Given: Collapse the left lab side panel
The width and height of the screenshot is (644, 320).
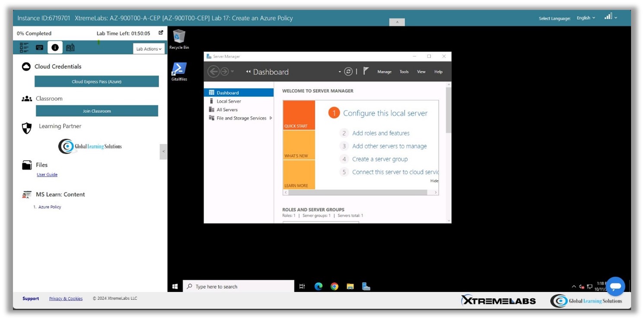Looking at the screenshot, I should 163,152.
